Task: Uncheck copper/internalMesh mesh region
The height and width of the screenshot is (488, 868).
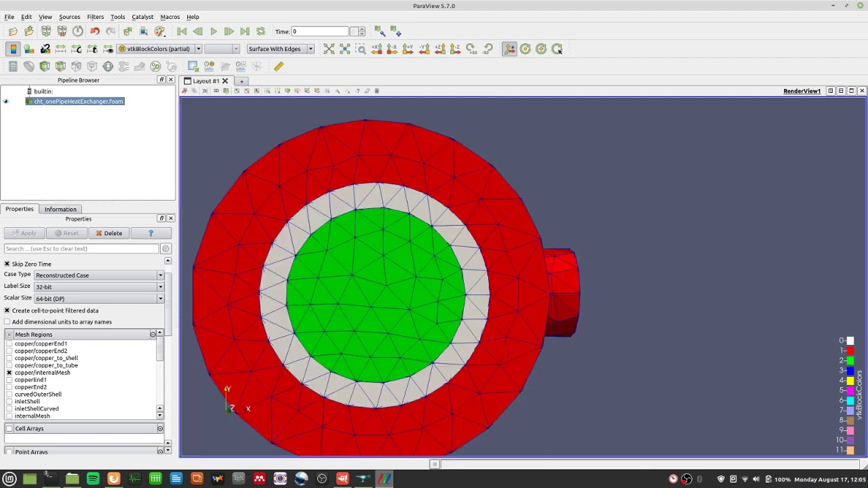Action: pos(9,373)
